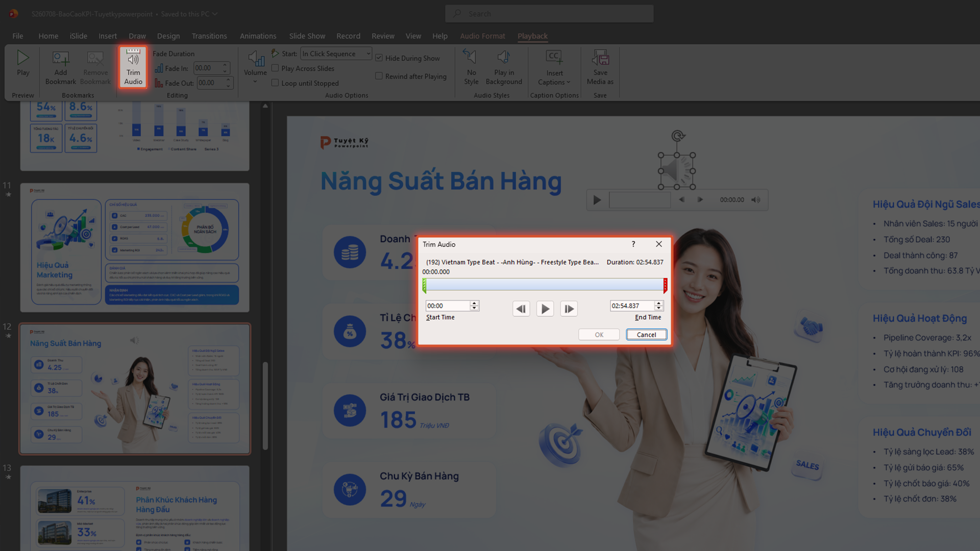Click the red end trim marker
980x551 pixels.
pos(665,285)
